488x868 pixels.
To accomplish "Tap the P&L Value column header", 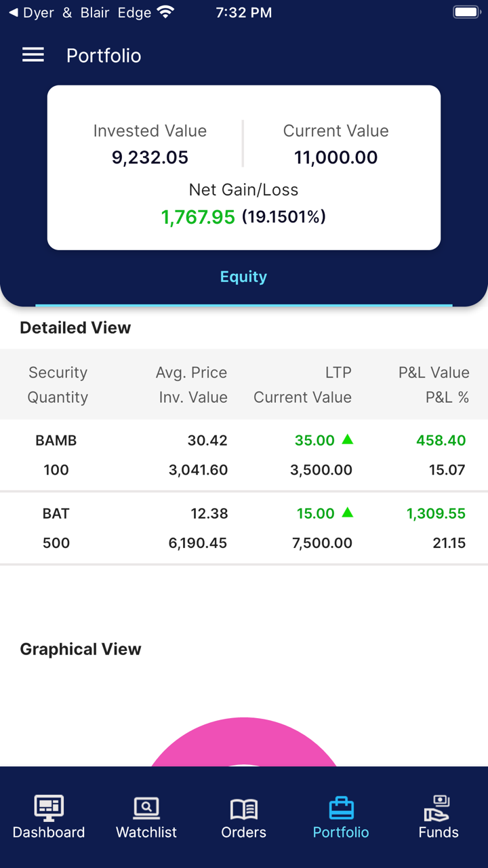I will click(x=434, y=372).
